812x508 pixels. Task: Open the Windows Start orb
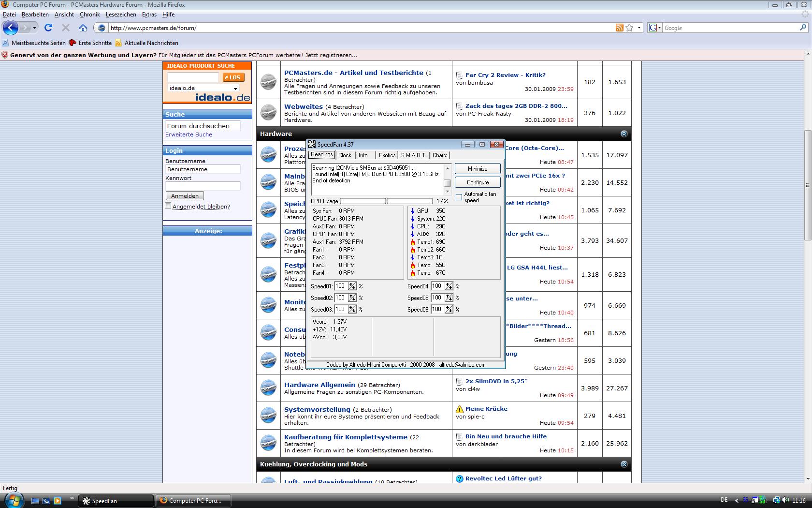(x=14, y=500)
